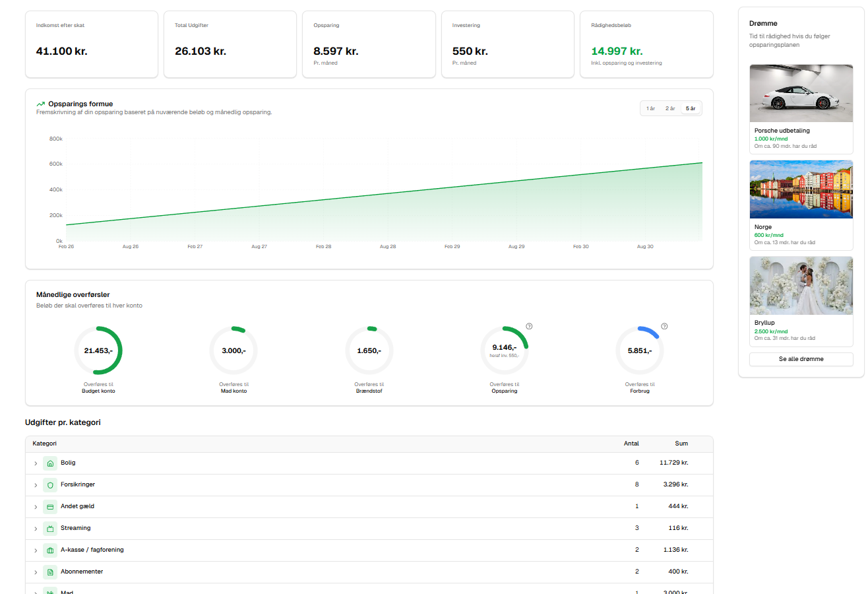This screenshot has height=594, width=868.
Task: Expand the Bolig category row
Action: coord(36,463)
